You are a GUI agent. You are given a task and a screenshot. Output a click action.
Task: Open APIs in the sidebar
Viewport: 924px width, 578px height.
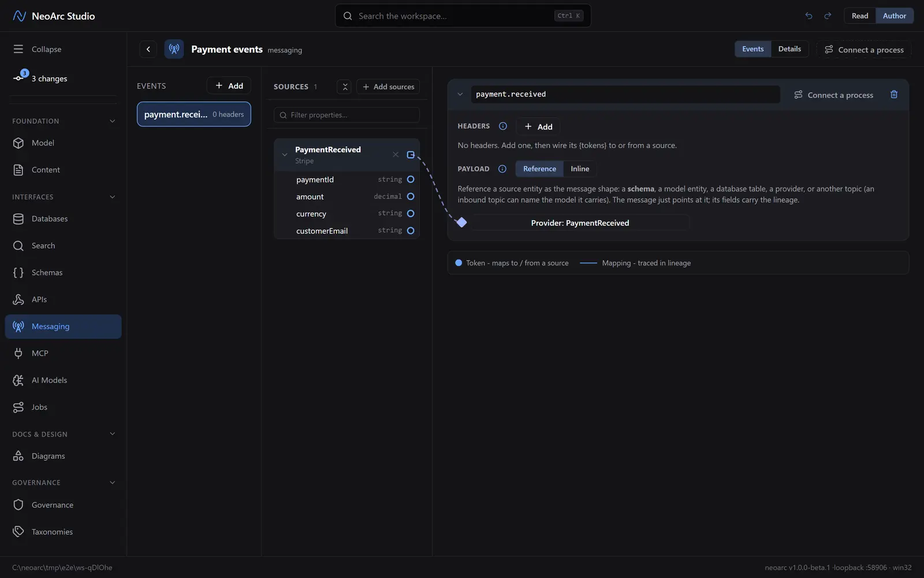tap(63, 299)
